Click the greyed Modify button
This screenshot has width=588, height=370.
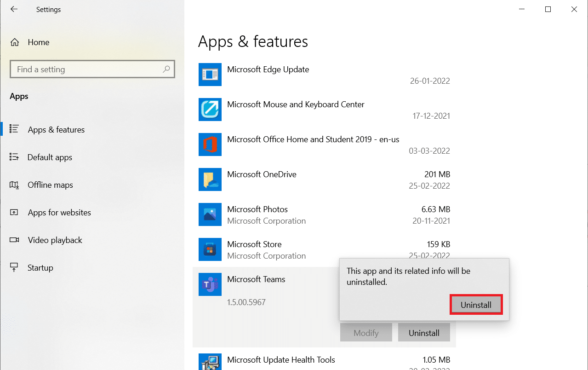(x=366, y=333)
